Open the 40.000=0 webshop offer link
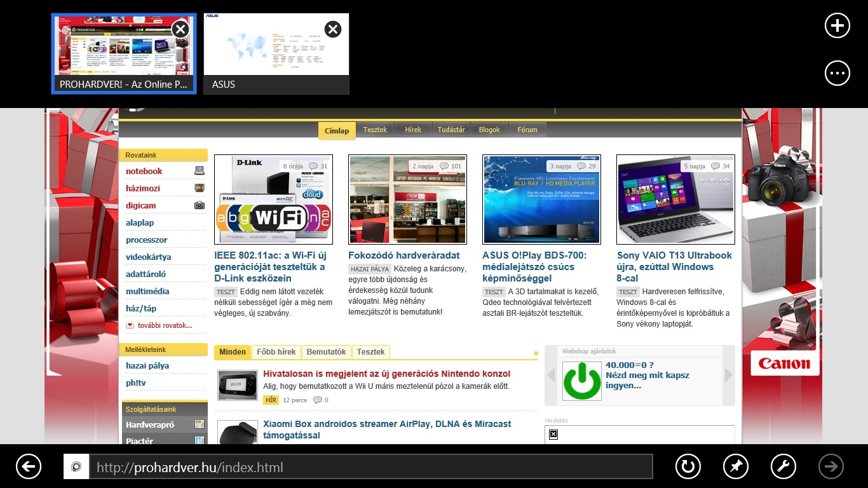 pyautogui.click(x=648, y=375)
